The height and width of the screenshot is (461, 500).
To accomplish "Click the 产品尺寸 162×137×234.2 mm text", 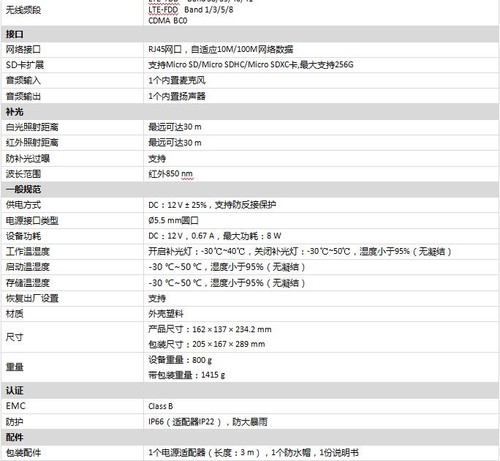I will coord(210,329).
